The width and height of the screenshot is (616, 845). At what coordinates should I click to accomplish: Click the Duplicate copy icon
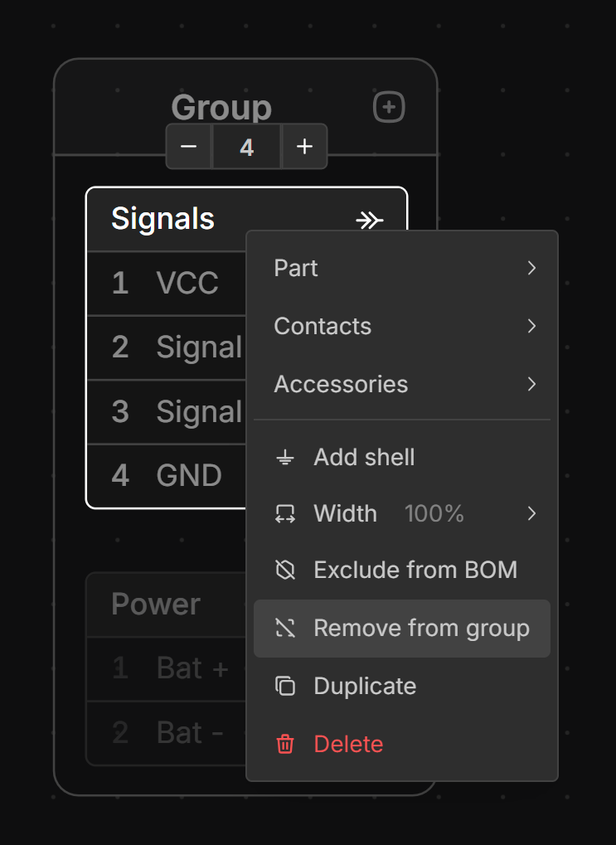pos(285,687)
